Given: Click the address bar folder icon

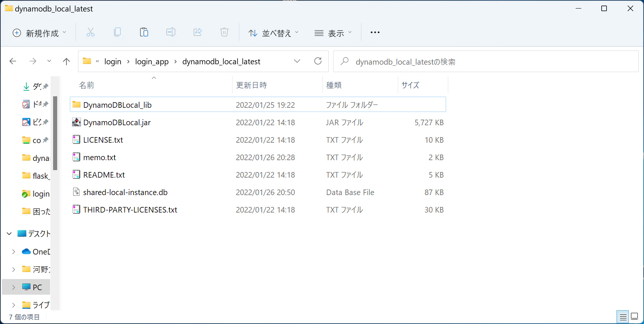Looking at the screenshot, I should pyautogui.click(x=87, y=61).
